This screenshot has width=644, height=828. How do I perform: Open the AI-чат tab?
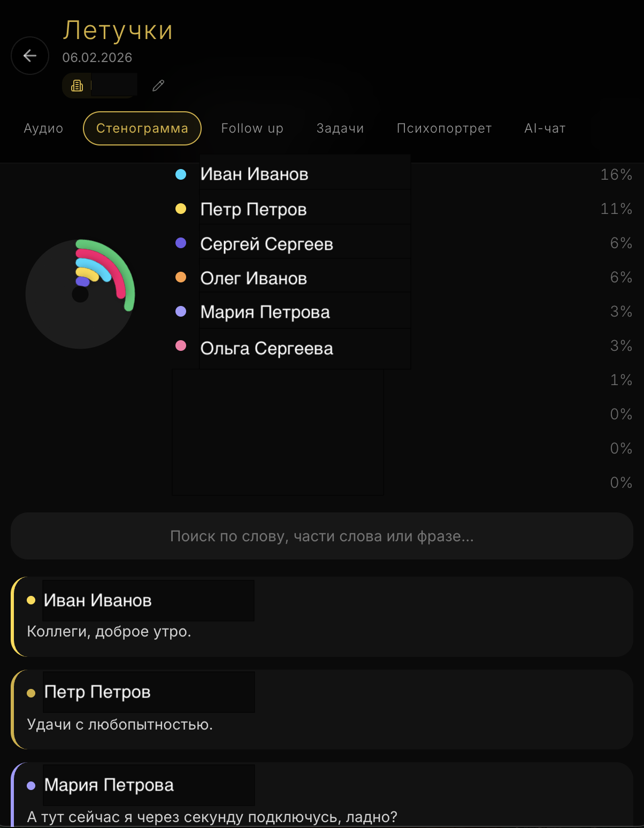click(x=545, y=128)
